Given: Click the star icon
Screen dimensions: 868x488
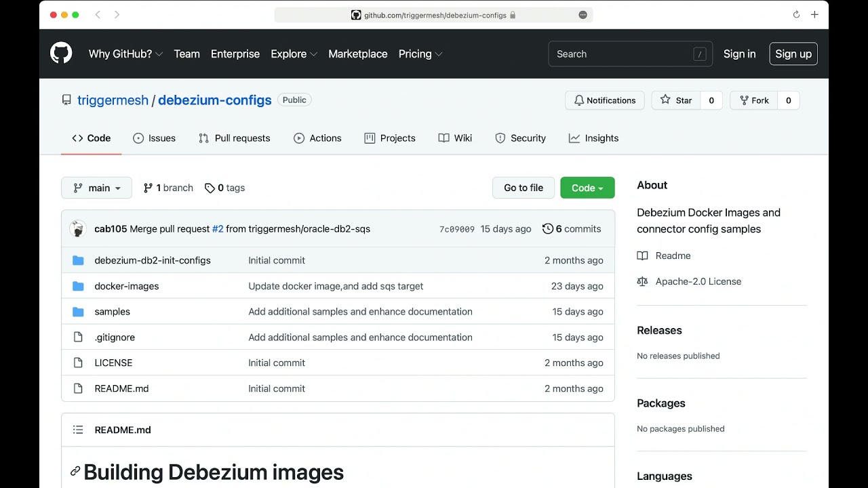Looking at the screenshot, I should click(665, 100).
